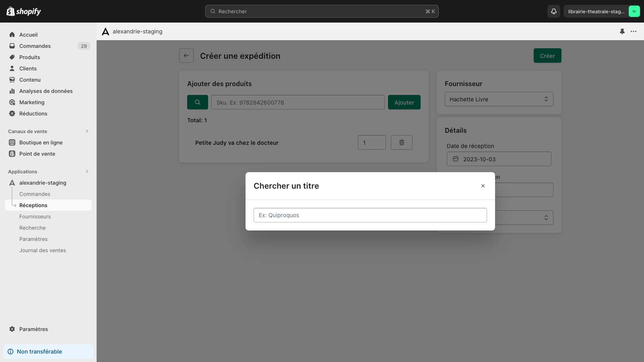Screen dimensions: 644x362
Task: Click the Commandes inbox icon
Action: click(x=12, y=46)
